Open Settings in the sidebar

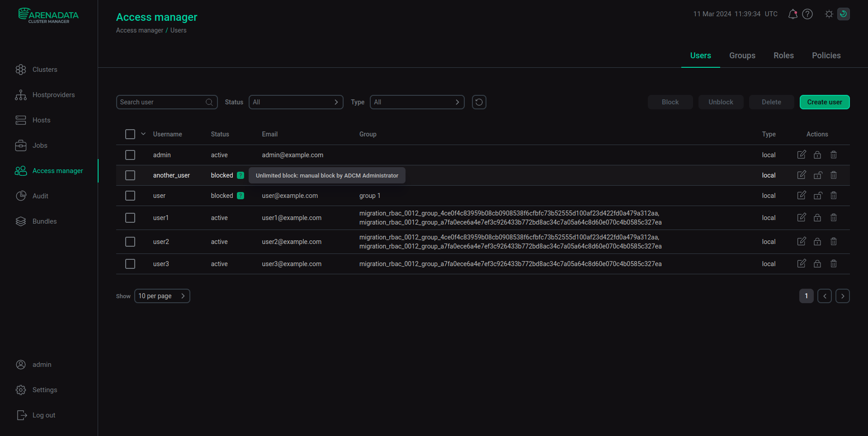pyautogui.click(x=36, y=390)
